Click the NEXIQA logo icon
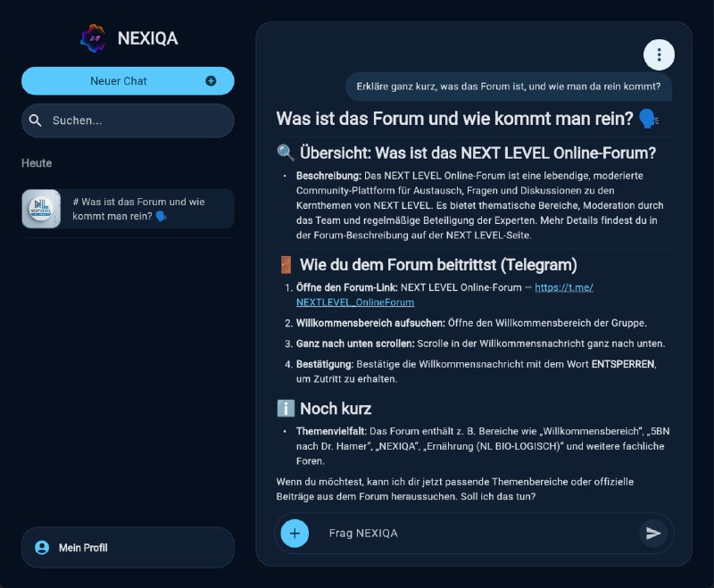714x588 pixels. tap(94, 38)
